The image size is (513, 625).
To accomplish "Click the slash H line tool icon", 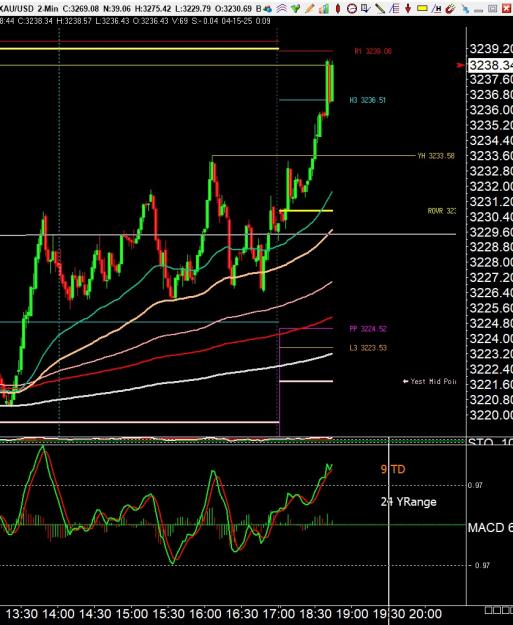I will tap(436, 8).
